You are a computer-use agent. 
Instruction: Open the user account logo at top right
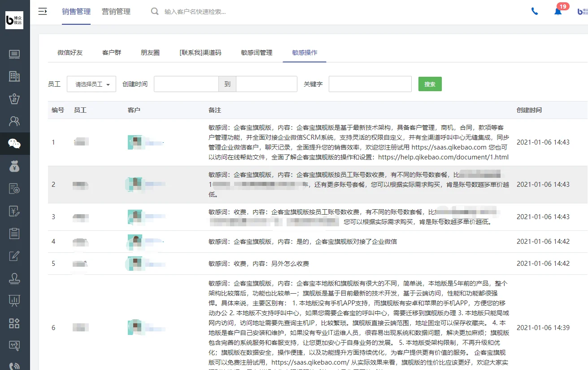[x=583, y=12]
